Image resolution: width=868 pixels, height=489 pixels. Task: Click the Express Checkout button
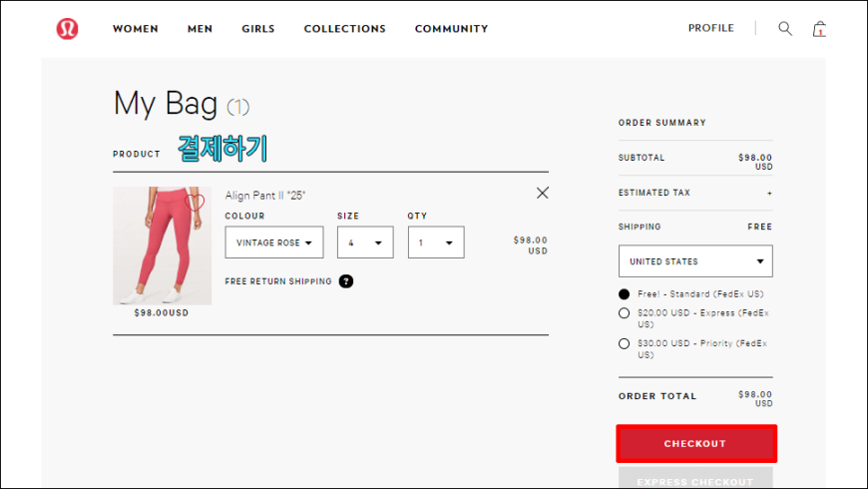tap(695, 478)
